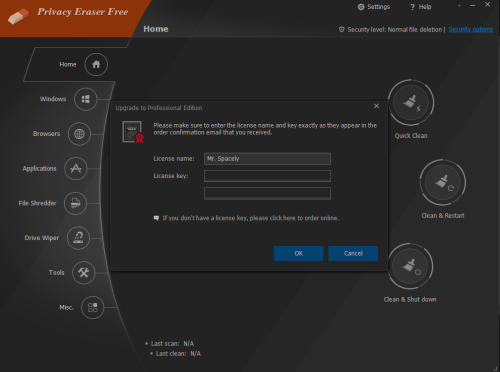Focus the first License key field
This screenshot has height=372, width=500.
click(267, 176)
